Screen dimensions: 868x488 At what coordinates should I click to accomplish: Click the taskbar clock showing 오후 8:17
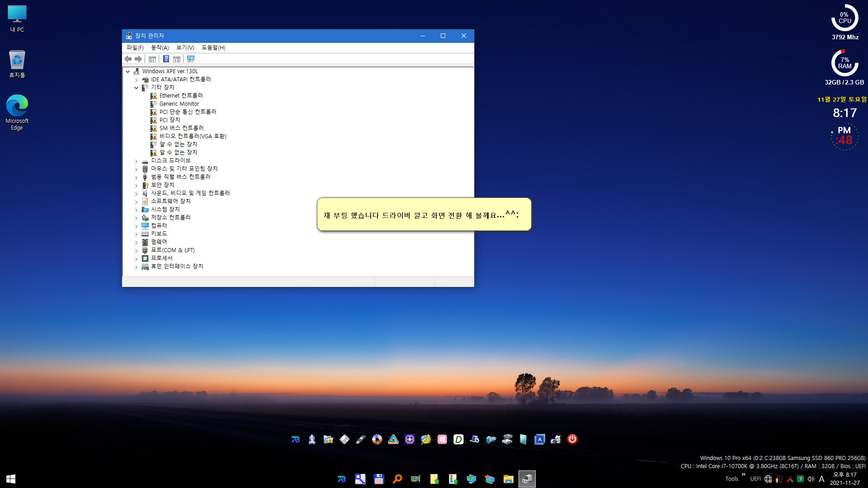pos(844,479)
